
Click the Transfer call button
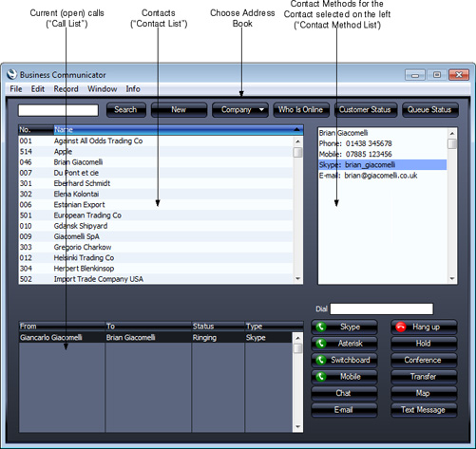(424, 377)
